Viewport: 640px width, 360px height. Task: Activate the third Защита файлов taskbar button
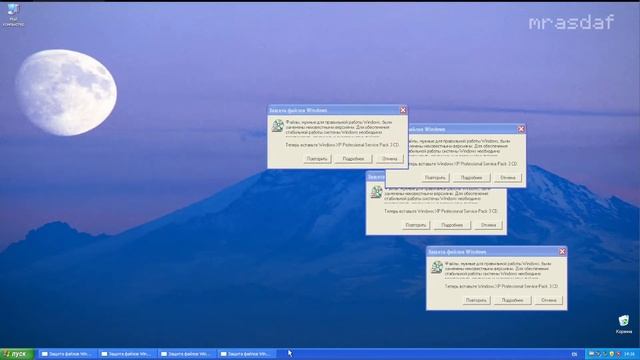pyautogui.click(x=187, y=354)
